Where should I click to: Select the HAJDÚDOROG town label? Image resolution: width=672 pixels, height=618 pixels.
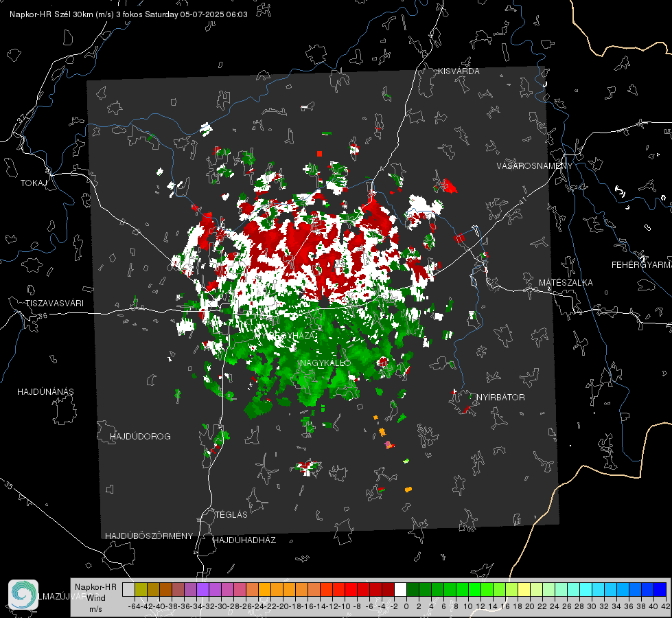(x=140, y=436)
